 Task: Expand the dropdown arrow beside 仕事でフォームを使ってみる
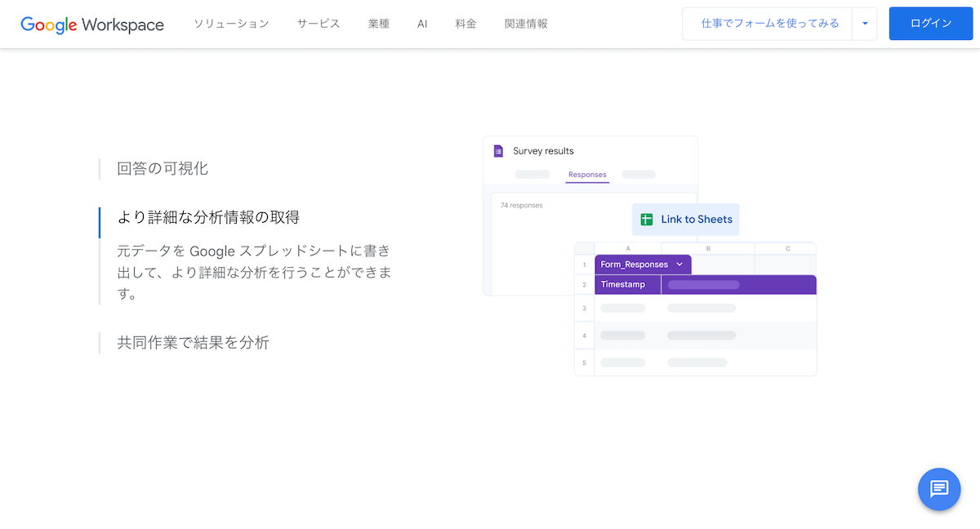click(865, 24)
